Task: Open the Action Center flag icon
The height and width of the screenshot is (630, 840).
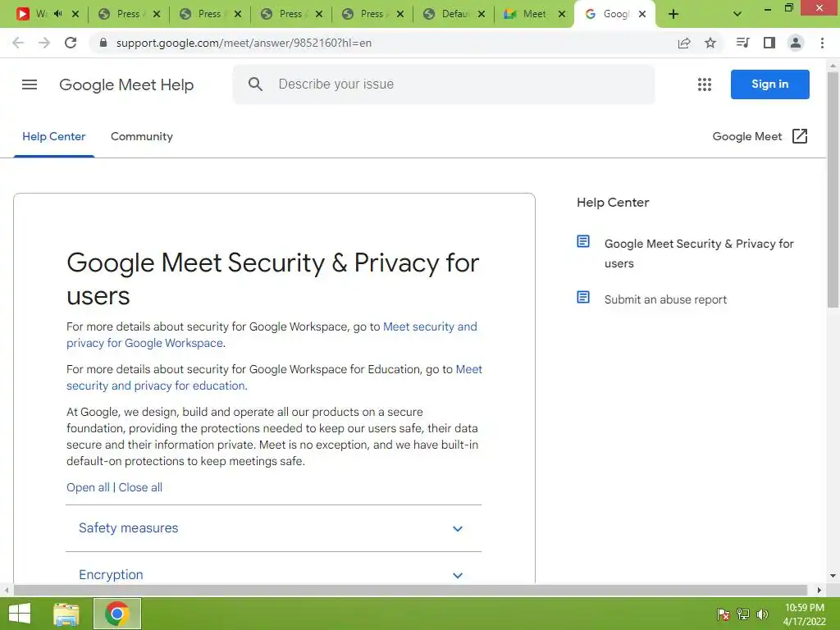Action: pos(724,614)
